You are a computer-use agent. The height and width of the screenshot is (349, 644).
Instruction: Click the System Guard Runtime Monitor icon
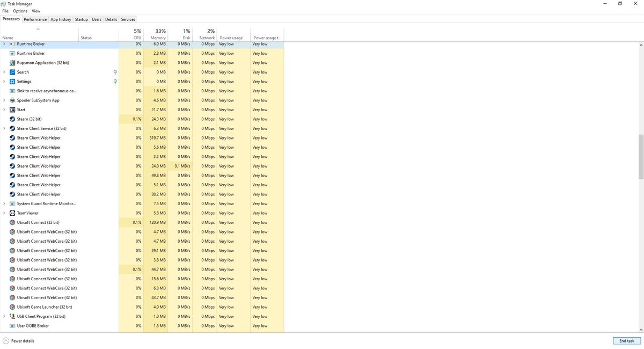12,203
